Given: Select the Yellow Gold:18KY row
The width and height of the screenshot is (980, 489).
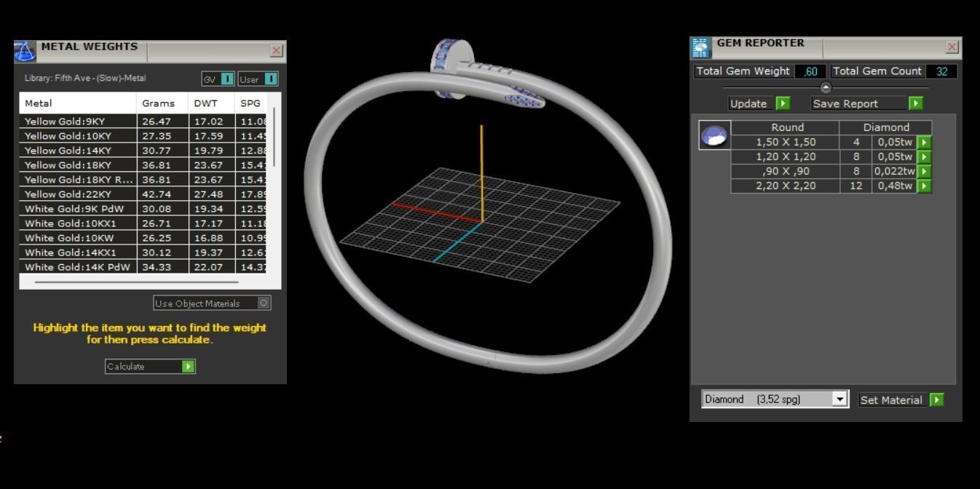Looking at the screenshot, I should coord(143,165).
